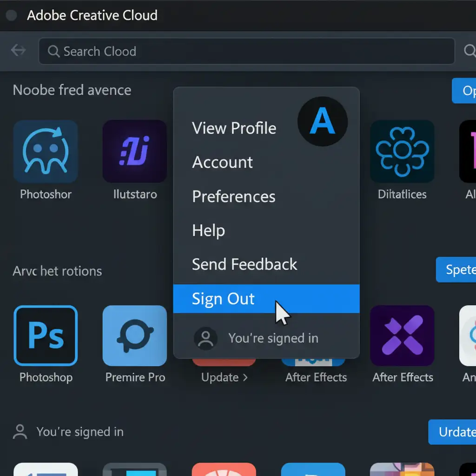Click the magnifier icon right of search bar
This screenshot has height=476, width=476.
click(469, 50)
